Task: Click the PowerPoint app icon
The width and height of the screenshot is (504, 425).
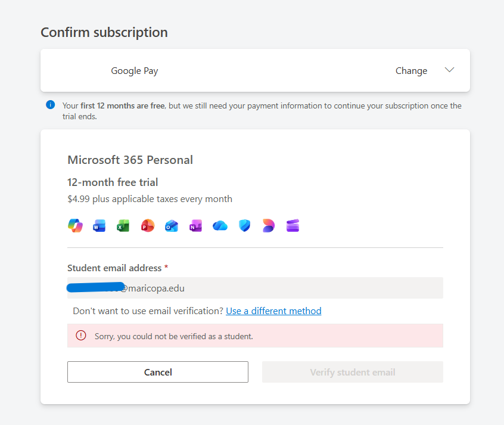Action: click(x=148, y=226)
